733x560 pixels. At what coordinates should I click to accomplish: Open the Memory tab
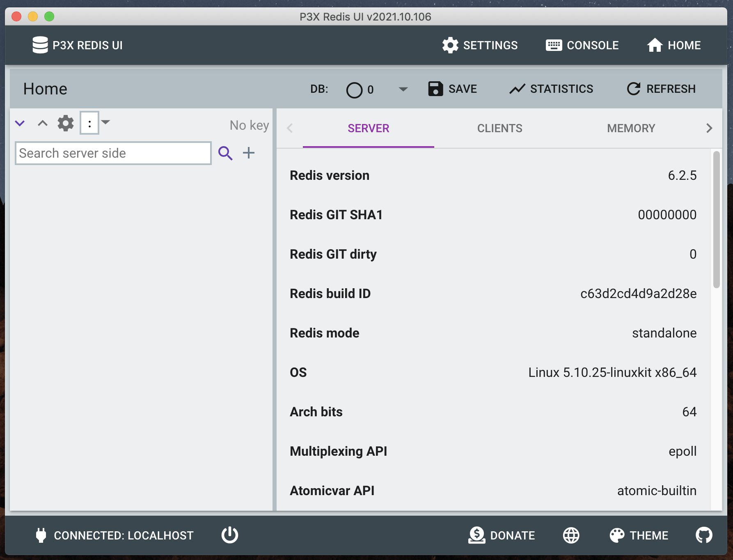pos(631,128)
